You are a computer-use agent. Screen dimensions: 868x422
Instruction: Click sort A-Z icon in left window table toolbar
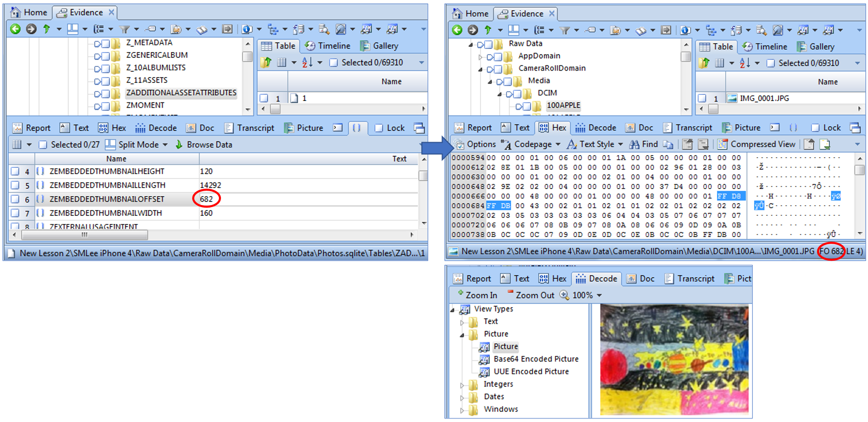pos(308,62)
